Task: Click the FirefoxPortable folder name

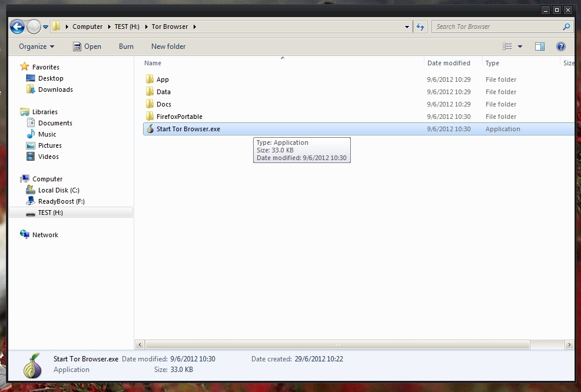Action: click(180, 117)
